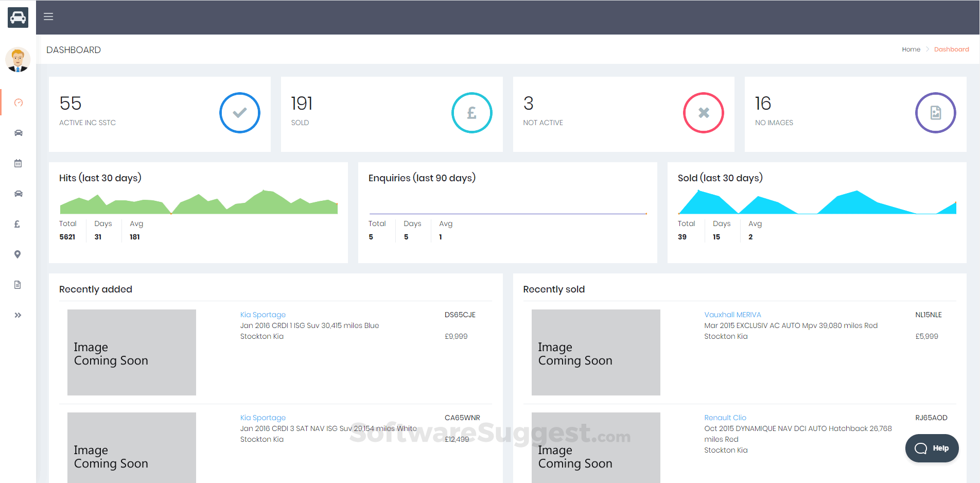
Task: Click the Vauxhall Meriva image placeholder thumbnail
Action: coord(596,352)
